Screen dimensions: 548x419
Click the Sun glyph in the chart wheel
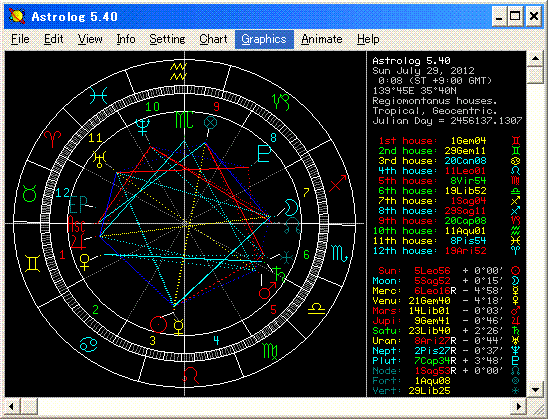tap(158, 324)
